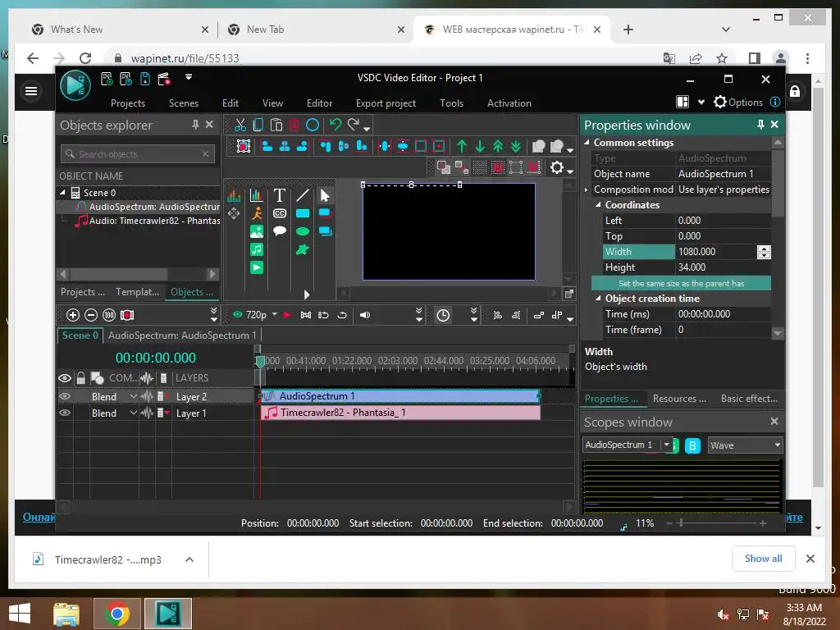The height and width of the screenshot is (630, 840).
Task: Click the Redo arrow icon
Action: (x=354, y=125)
